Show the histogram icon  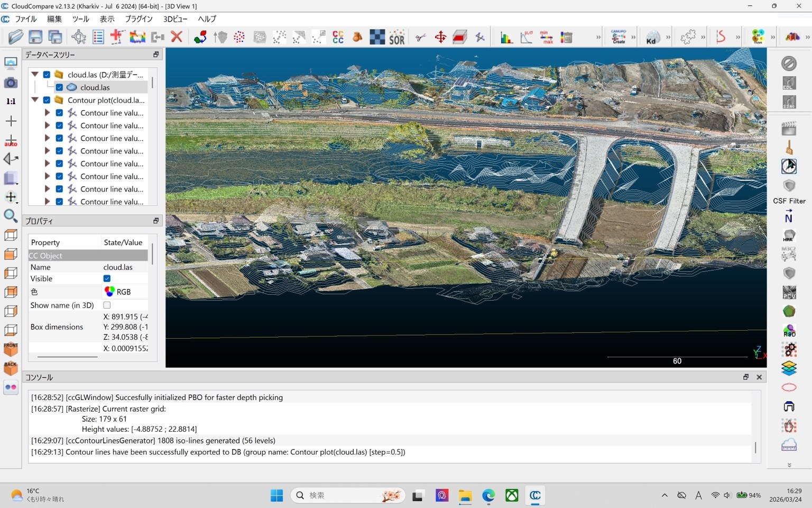pos(507,37)
